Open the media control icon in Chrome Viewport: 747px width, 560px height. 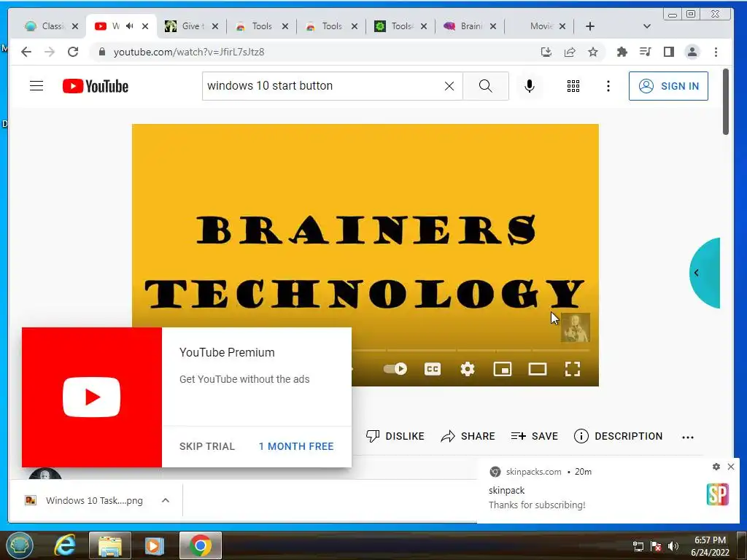(x=645, y=52)
